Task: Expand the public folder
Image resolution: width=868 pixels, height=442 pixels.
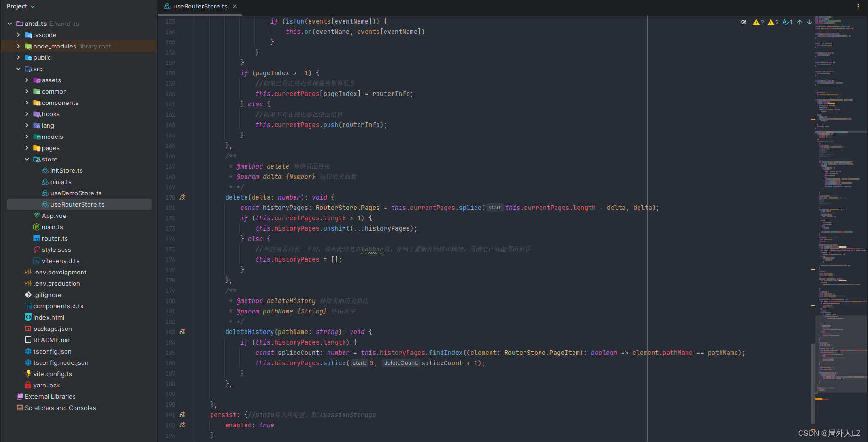Action: 18,57
